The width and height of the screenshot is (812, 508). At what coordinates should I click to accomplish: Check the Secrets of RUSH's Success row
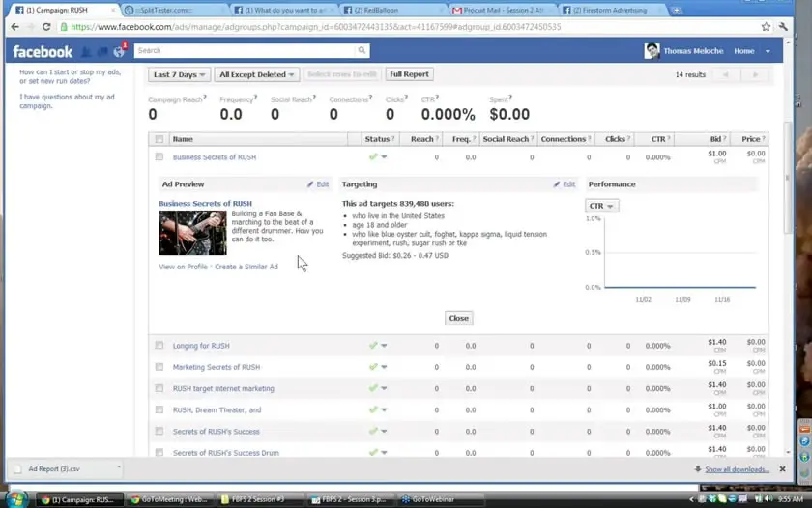coord(159,431)
